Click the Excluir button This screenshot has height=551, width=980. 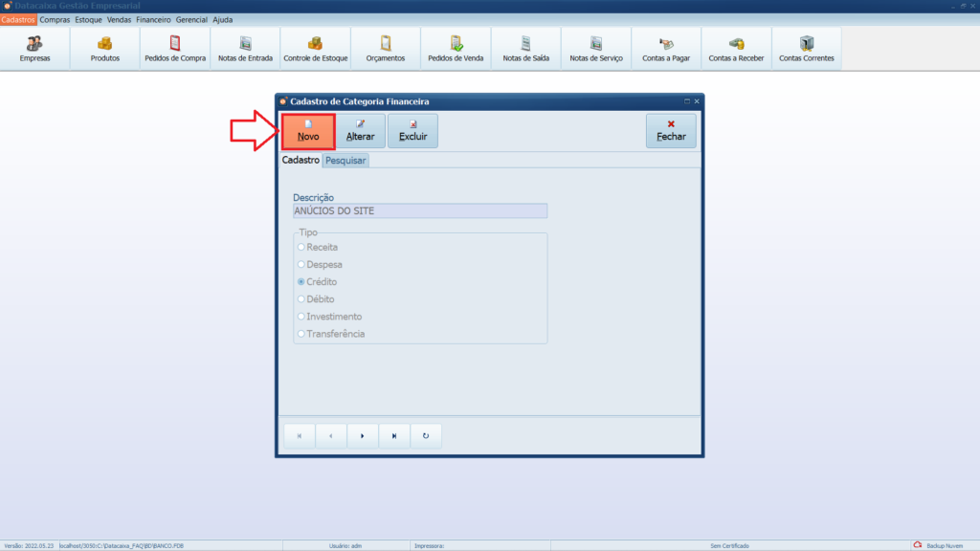pos(412,131)
